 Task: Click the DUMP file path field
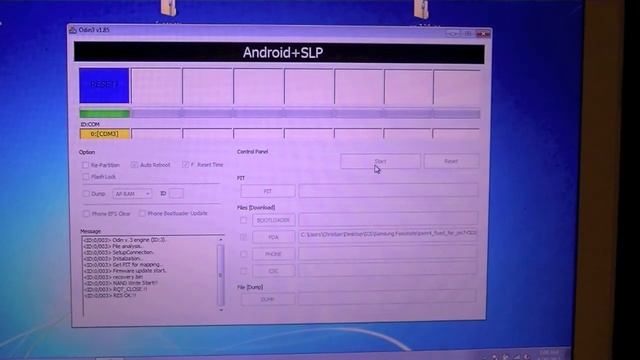click(x=388, y=297)
